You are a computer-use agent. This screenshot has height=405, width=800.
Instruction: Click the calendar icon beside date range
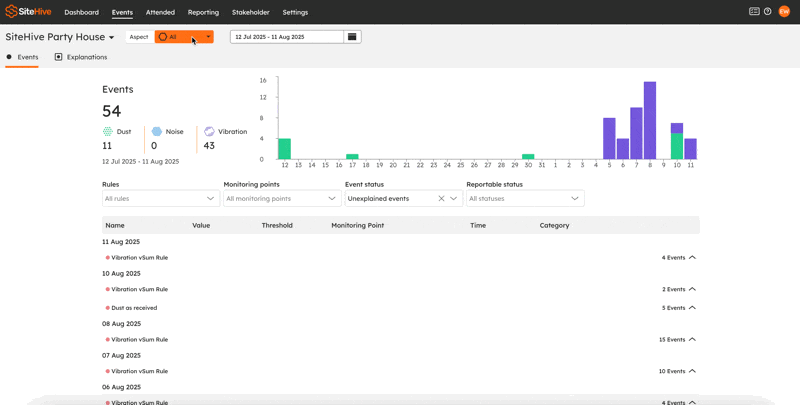pos(352,37)
